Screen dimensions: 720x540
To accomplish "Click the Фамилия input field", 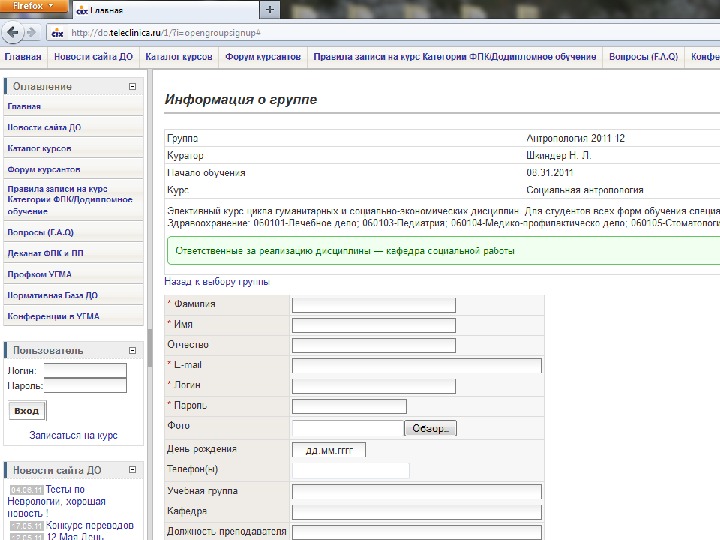I will pos(374,305).
